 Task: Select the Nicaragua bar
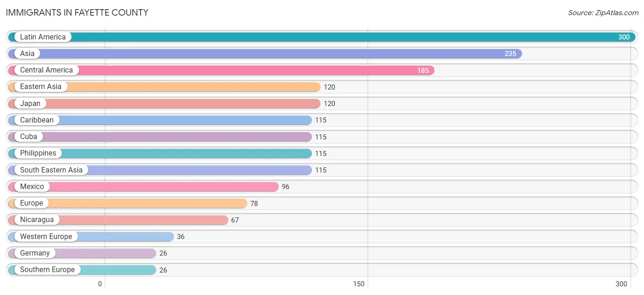click(118, 220)
